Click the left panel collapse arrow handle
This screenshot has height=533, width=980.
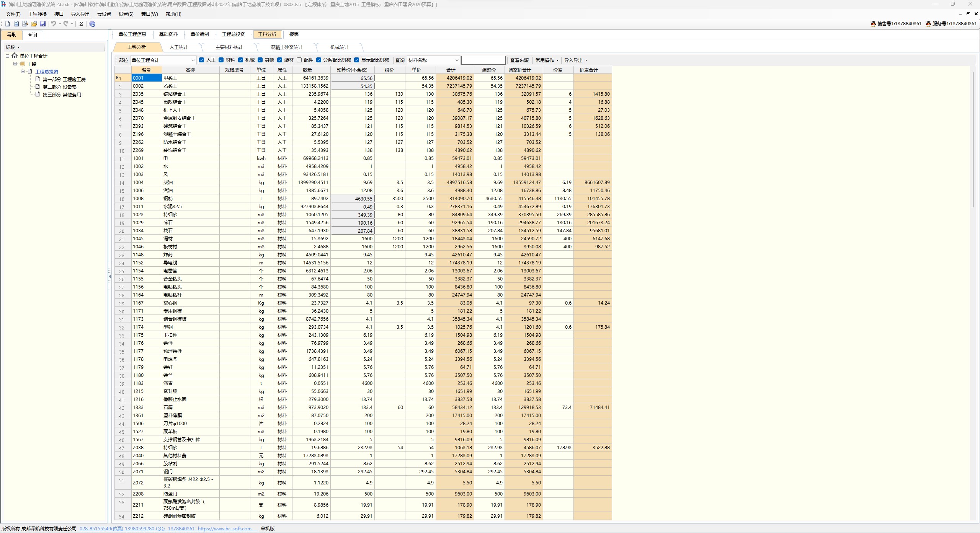pos(110,276)
